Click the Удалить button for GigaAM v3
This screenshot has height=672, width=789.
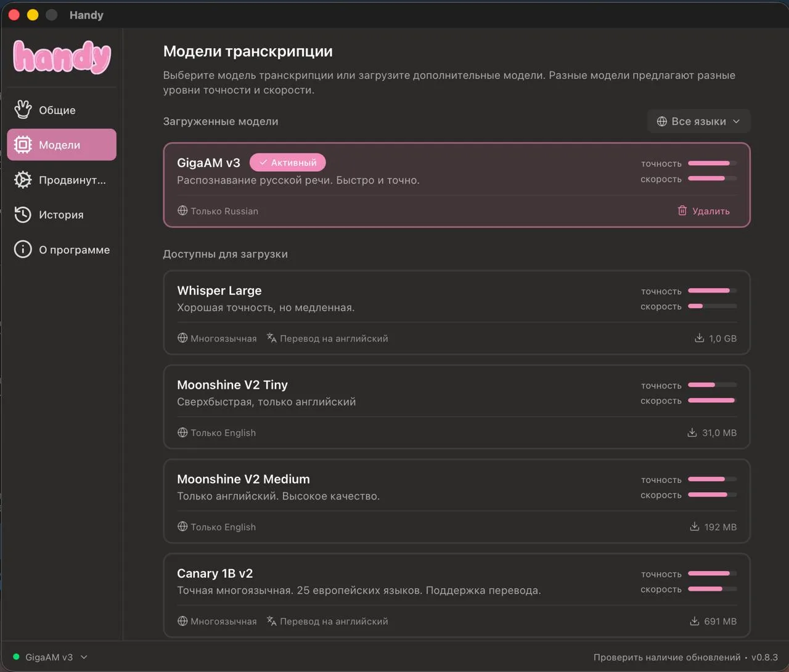tap(703, 211)
